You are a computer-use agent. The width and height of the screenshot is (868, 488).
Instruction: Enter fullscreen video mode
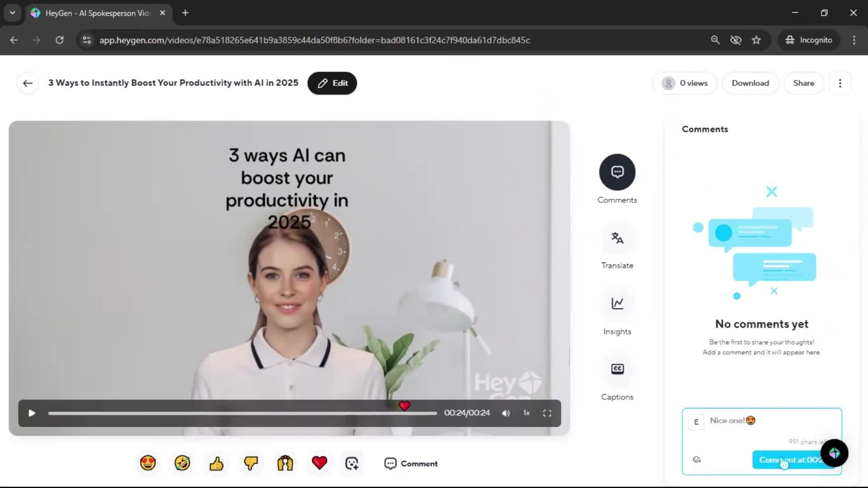coord(547,413)
